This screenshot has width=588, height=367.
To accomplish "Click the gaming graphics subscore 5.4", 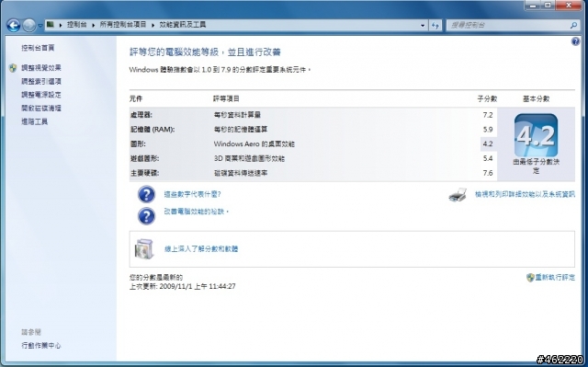I will click(488, 158).
